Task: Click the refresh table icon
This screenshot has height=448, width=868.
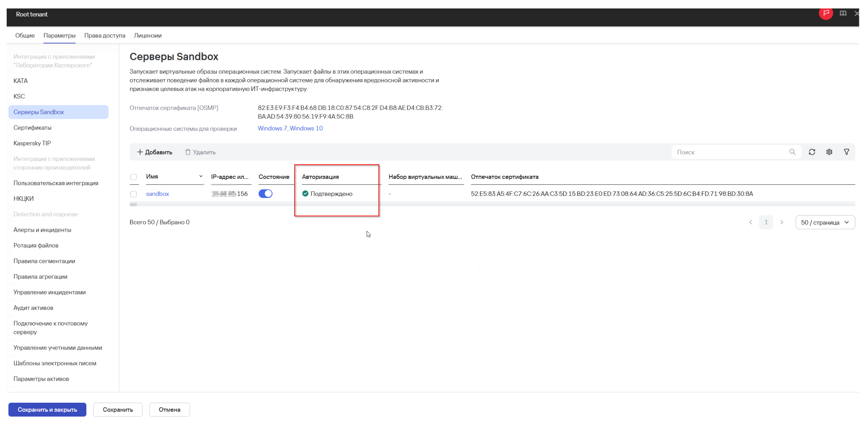Action: coord(812,152)
